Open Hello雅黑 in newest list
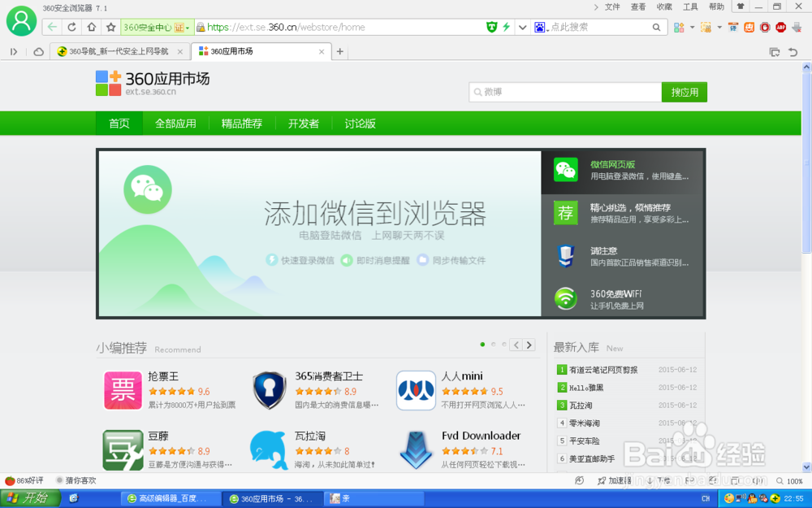The width and height of the screenshot is (812, 508). click(x=586, y=388)
